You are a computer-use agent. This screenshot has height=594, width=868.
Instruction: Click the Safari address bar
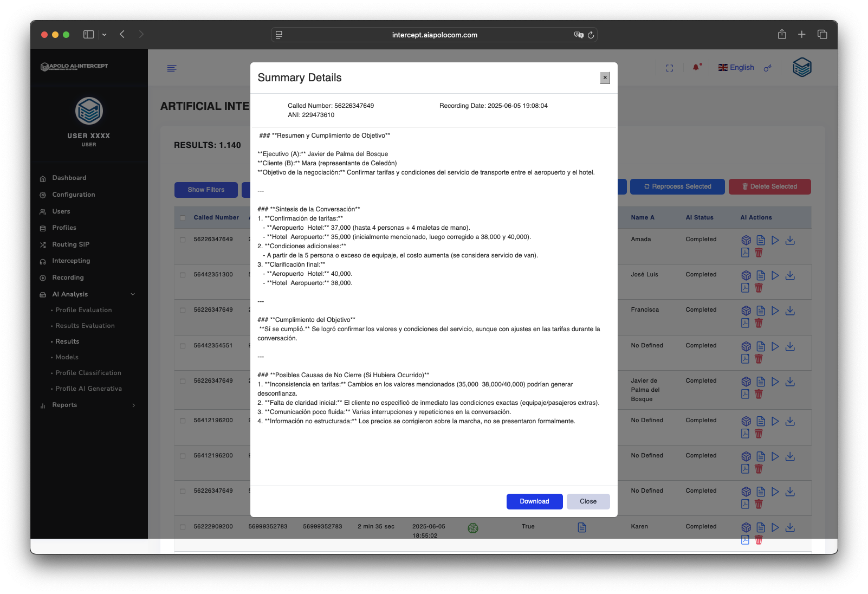[x=434, y=35]
